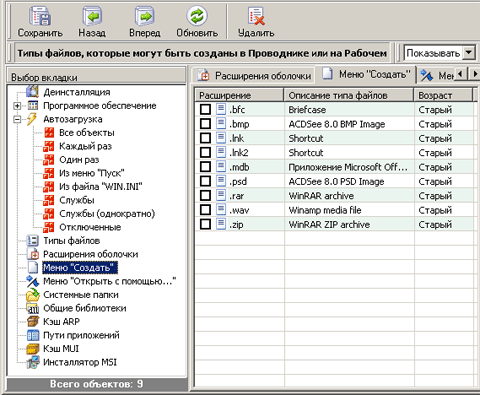
Task: Click the Расширения оболочки tree icon
Action: pyautogui.click(x=33, y=254)
